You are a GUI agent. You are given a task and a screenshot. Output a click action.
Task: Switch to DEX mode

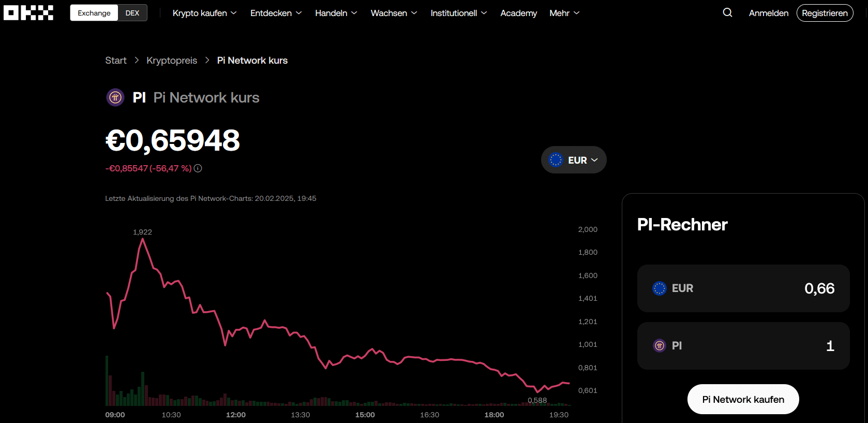[x=132, y=13]
